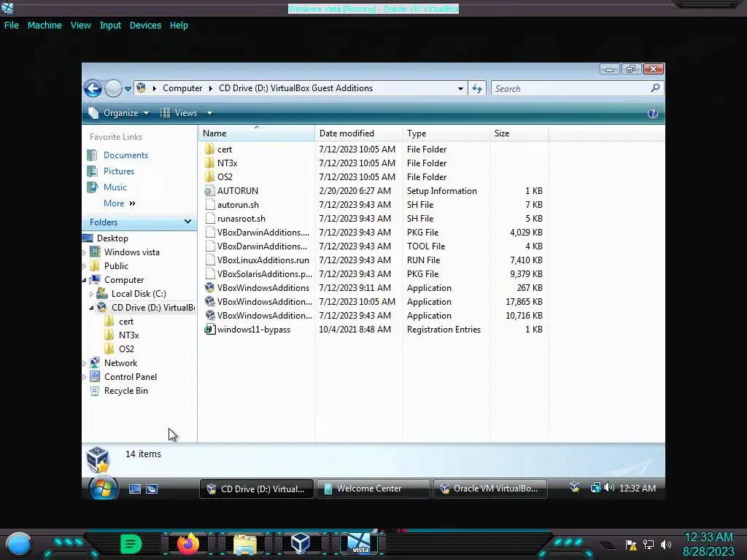Screen dimensions: 747x560
Task: Select the 267 KB VBoxWindowsAdditions application
Action: (x=263, y=287)
